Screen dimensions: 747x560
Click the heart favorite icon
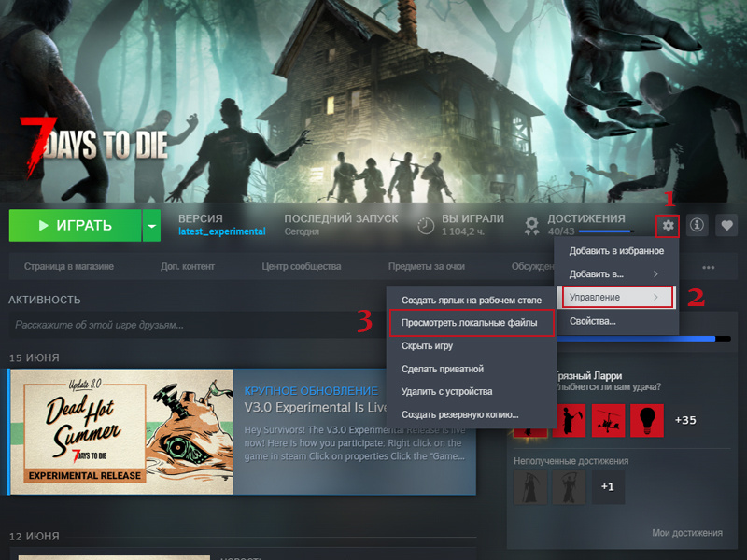point(726,225)
